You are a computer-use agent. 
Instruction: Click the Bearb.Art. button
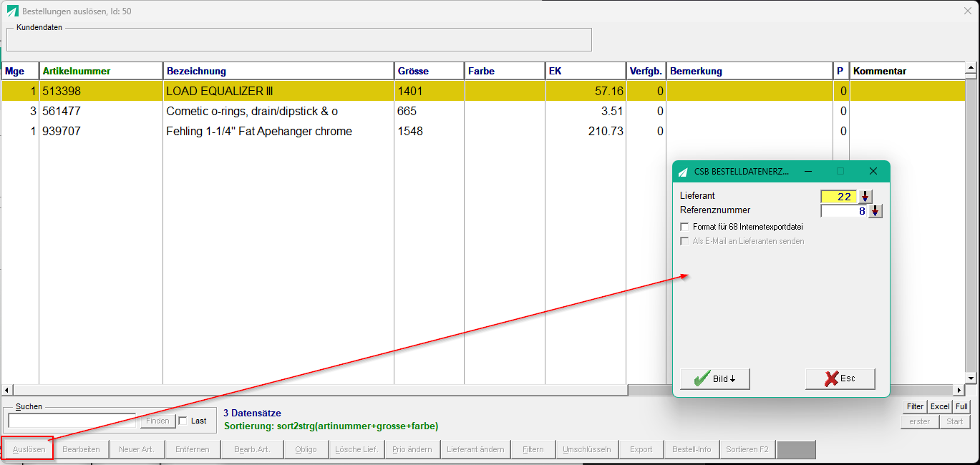click(x=252, y=449)
